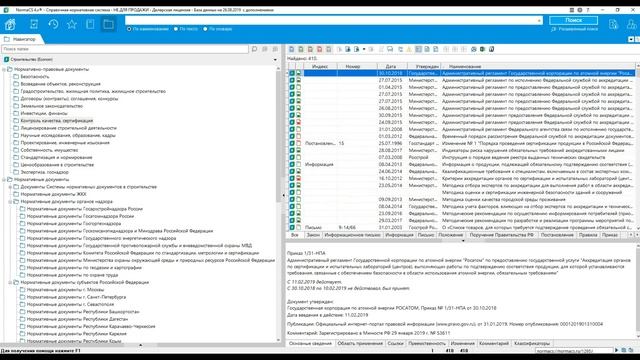Image resolution: width=640 pixels, height=360 pixels.
Task: Open the history clock icon
Action: [x=53, y=24]
